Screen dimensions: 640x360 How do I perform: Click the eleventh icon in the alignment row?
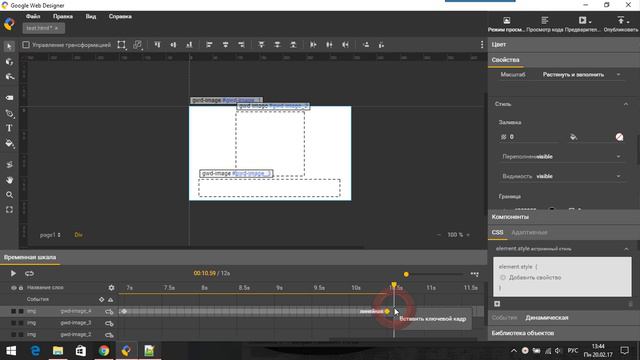329,44
